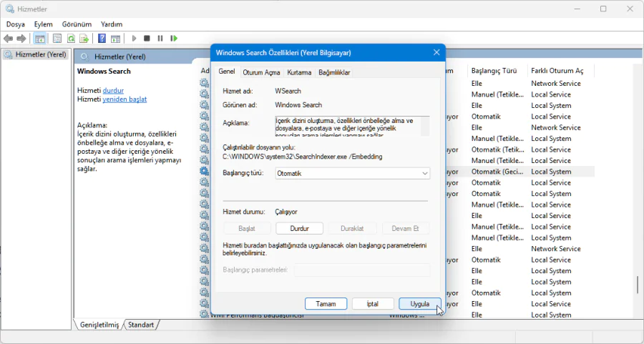Close the Windows Search Özellikleri dialog
This screenshot has height=344, width=644.
(x=436, y=52)
